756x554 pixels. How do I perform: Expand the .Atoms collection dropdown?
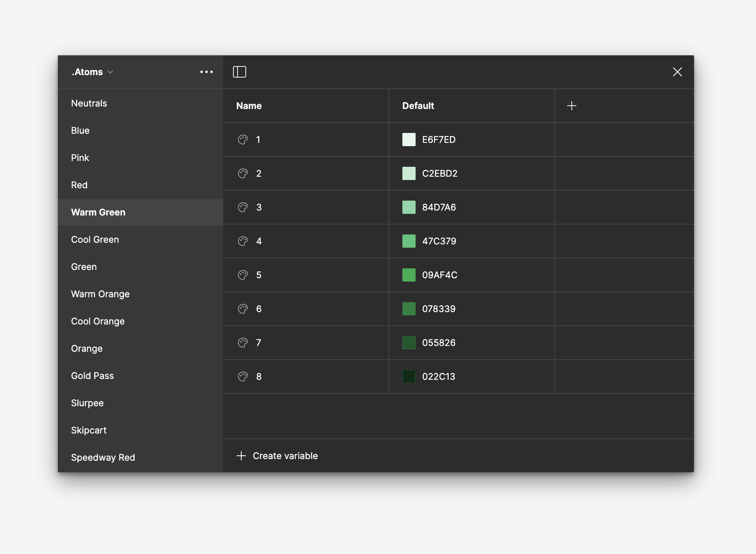[x=93, y=72]
